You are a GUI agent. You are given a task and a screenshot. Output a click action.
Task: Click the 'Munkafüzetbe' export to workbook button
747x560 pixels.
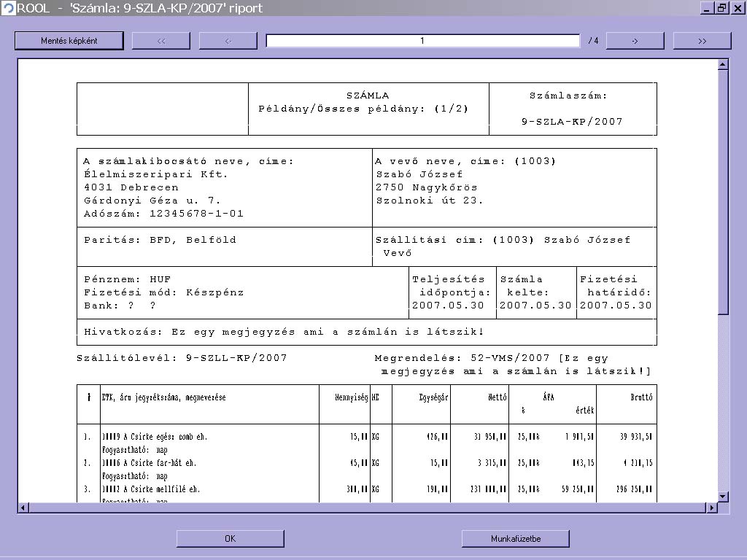point(515,539)
